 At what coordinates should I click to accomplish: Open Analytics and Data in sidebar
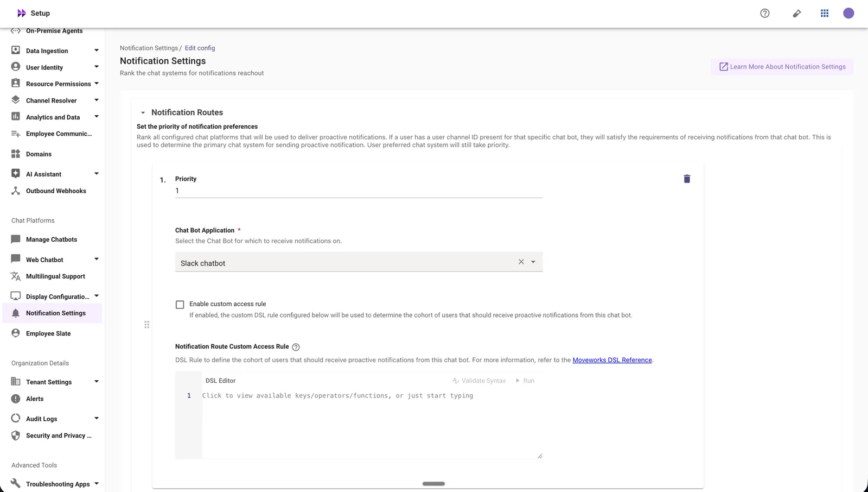point(52,117)
